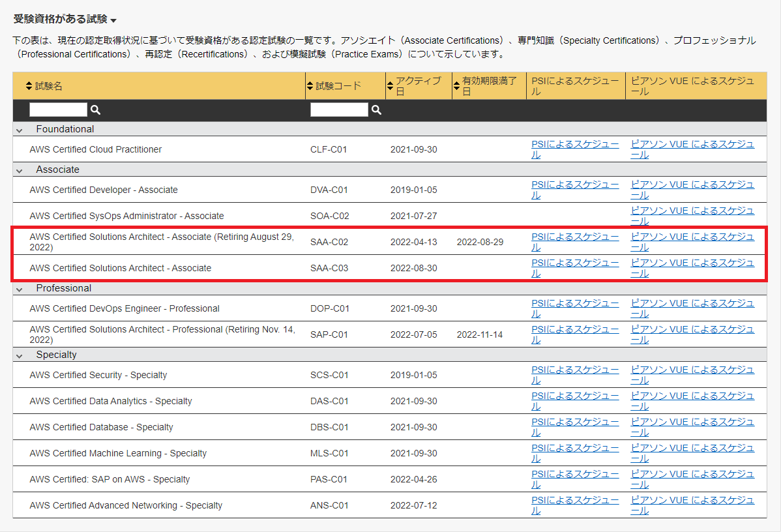Sort table by 試験名 column arrows
This screenshot has width=781, height=532.
click(x=29, y=85)
